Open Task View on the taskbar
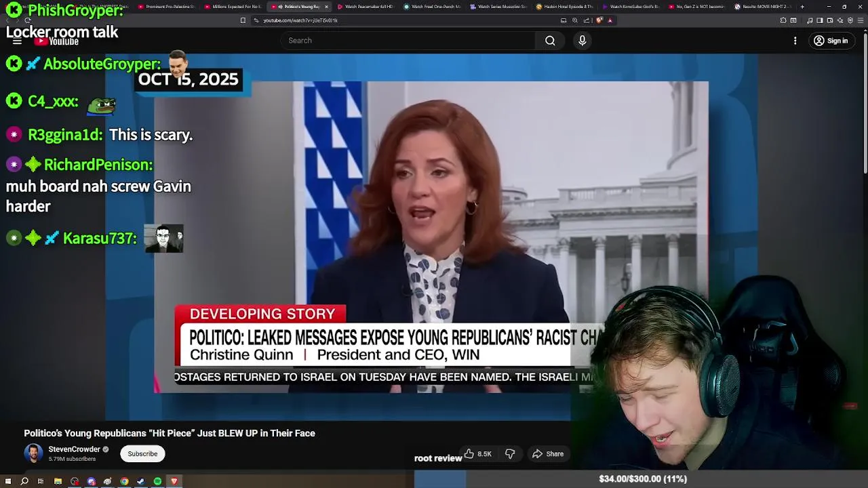868x488 pixels. click(41, 481)
